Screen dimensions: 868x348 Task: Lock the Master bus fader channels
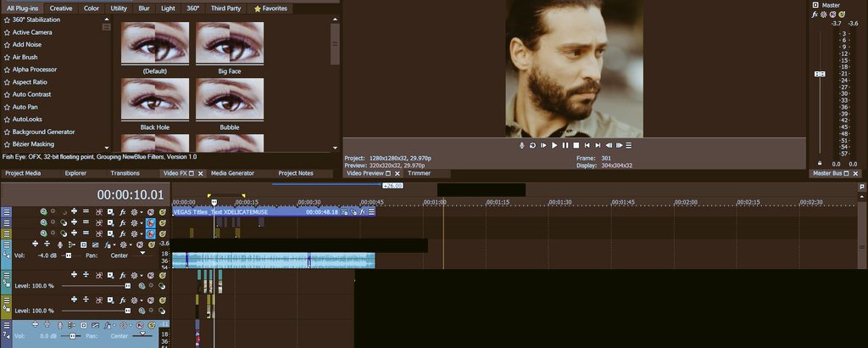tap(820, 164)
